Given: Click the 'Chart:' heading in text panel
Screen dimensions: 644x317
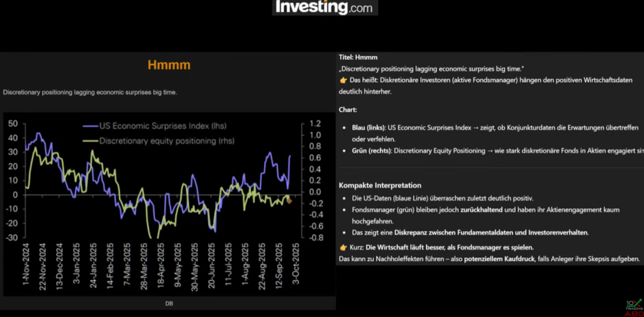Looking at the screenshot, I should 348,109.
